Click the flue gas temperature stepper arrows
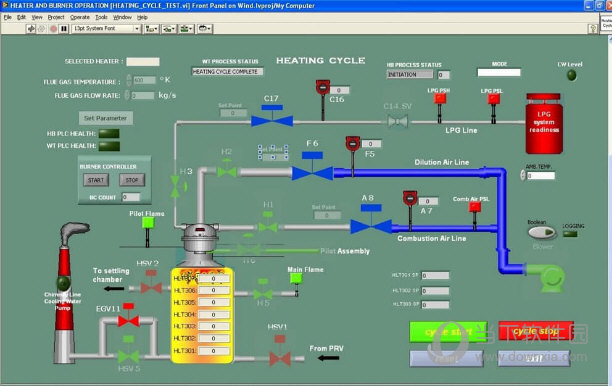This screenshot has width=612, height=386. click(x=129, y=80)
